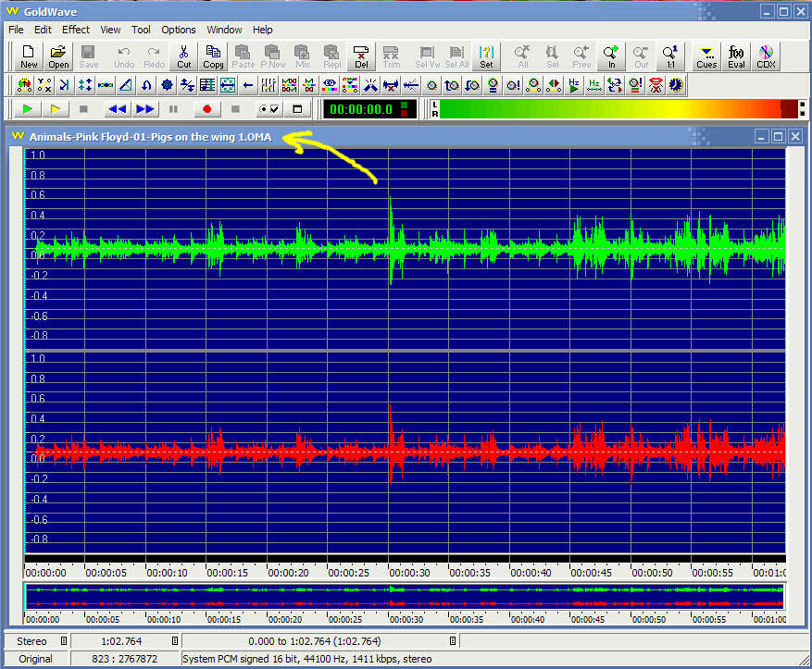Open the selection range format dropdown
The width and height of the screenshot is (812, 669).
pos(453,641)
